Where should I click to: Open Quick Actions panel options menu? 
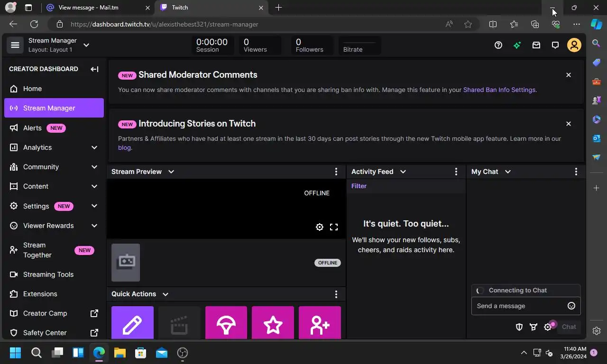(336, 294)
